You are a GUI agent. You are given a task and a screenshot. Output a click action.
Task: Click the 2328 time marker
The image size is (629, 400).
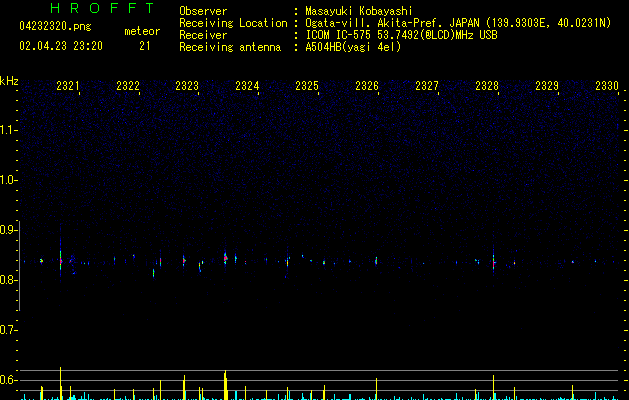(487, 85)
